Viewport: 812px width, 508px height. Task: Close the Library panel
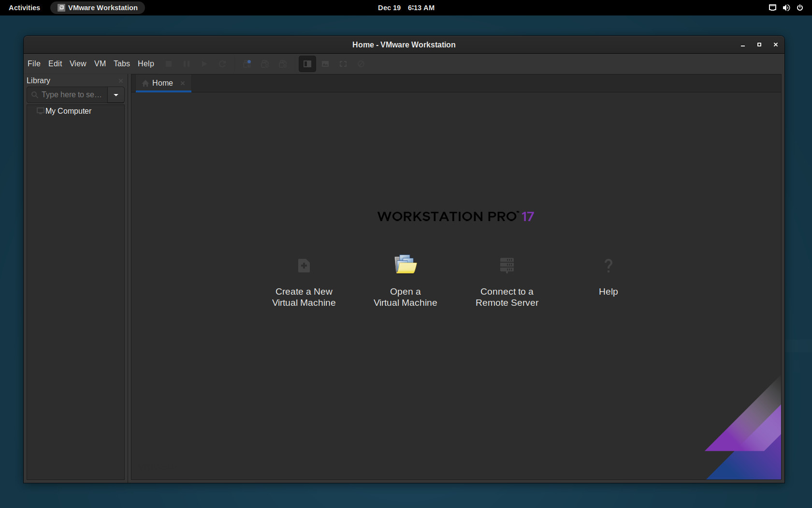point(121,81)
